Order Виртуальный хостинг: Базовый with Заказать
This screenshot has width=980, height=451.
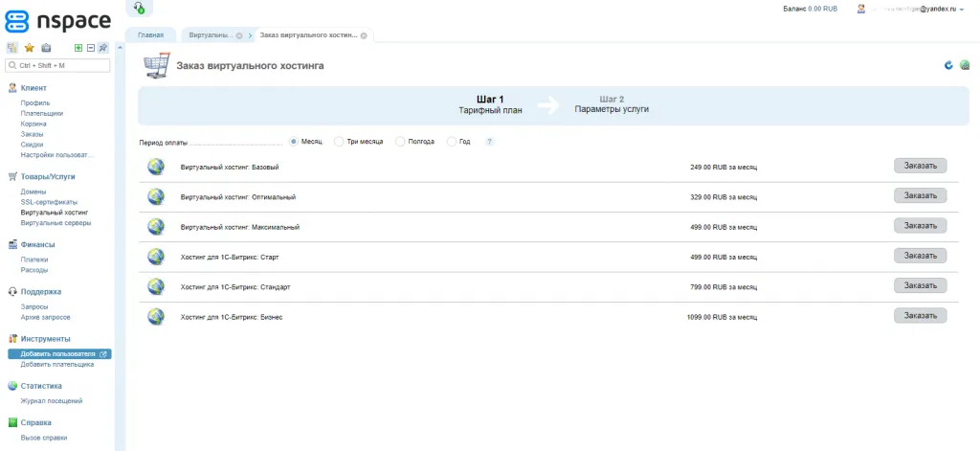point(920,166)
